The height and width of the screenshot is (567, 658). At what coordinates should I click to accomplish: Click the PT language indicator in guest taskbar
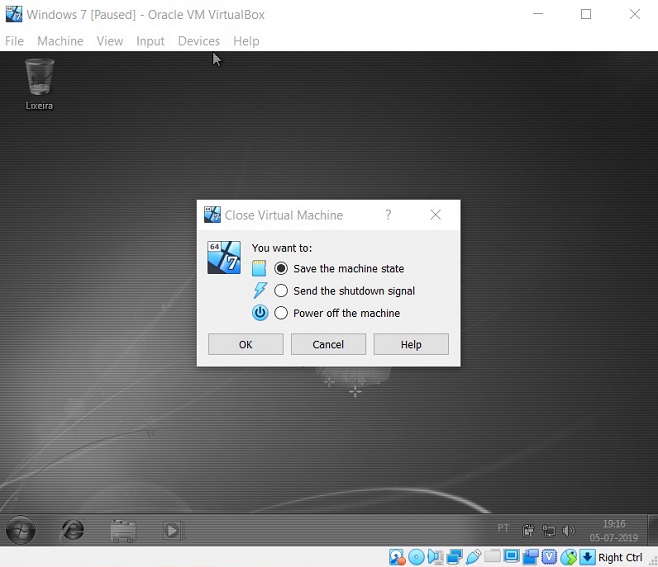click(503, 528)
